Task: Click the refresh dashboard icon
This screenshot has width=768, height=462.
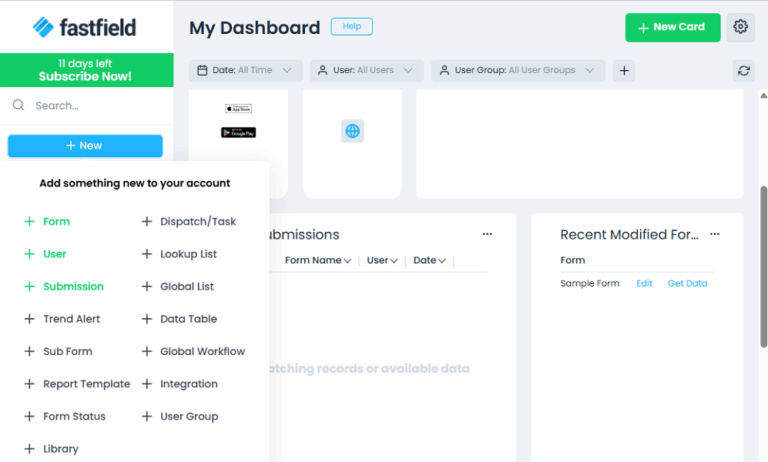Action: point(743,70)
